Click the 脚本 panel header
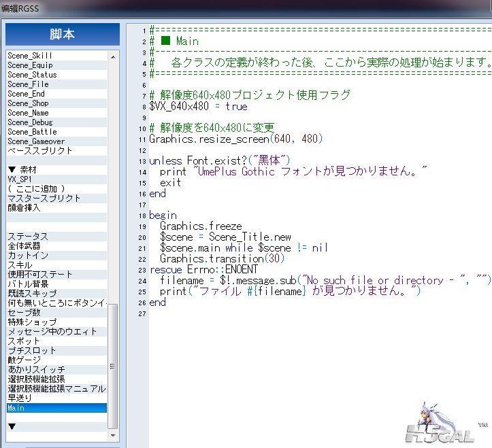This screenshot has height=448, width=492. pyautogui.click(x=62, y=34)
